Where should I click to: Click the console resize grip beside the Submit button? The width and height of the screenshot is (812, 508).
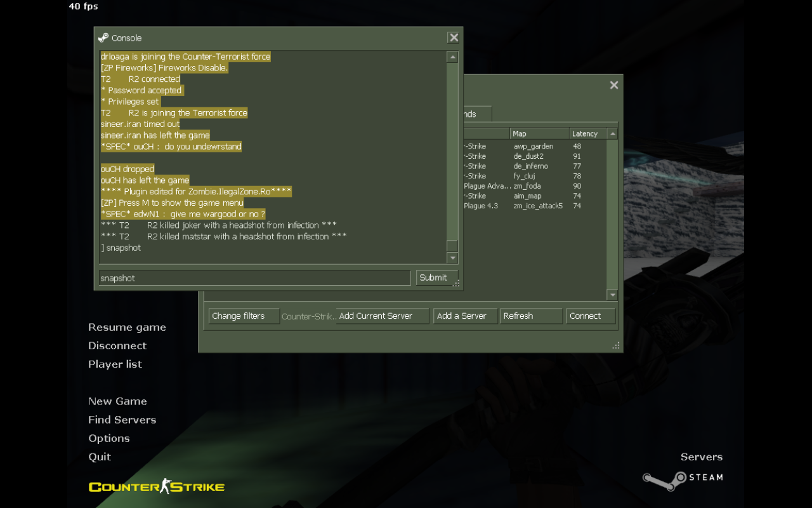tap(456, 283)
